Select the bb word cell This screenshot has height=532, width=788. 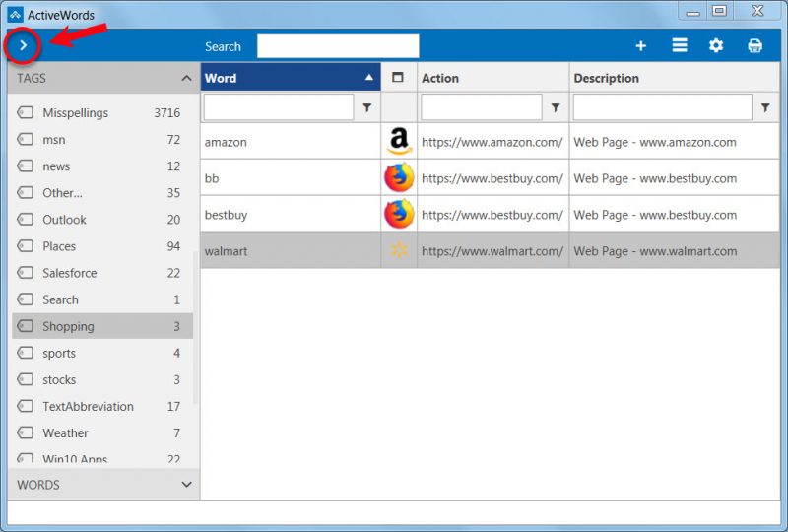click(291, 178)
